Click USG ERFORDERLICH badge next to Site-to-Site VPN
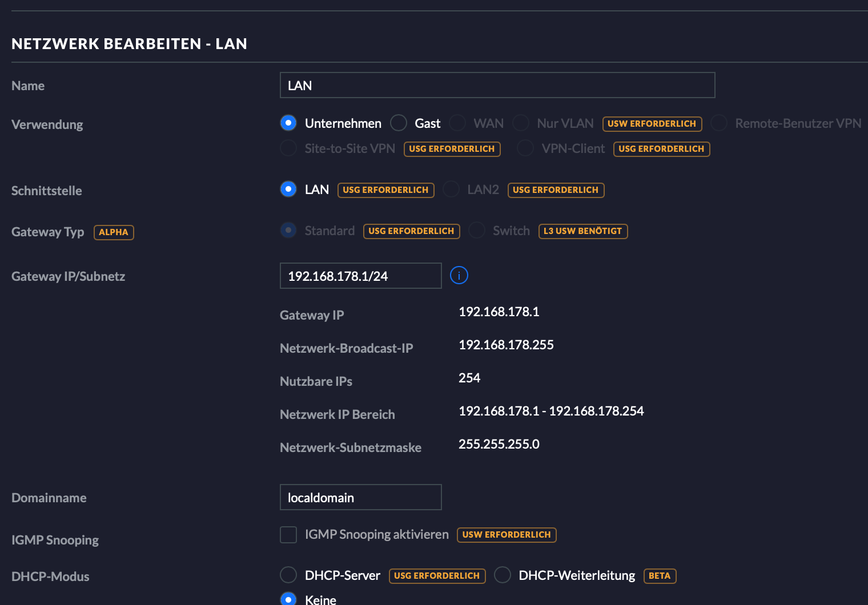 tap(452, 149)
